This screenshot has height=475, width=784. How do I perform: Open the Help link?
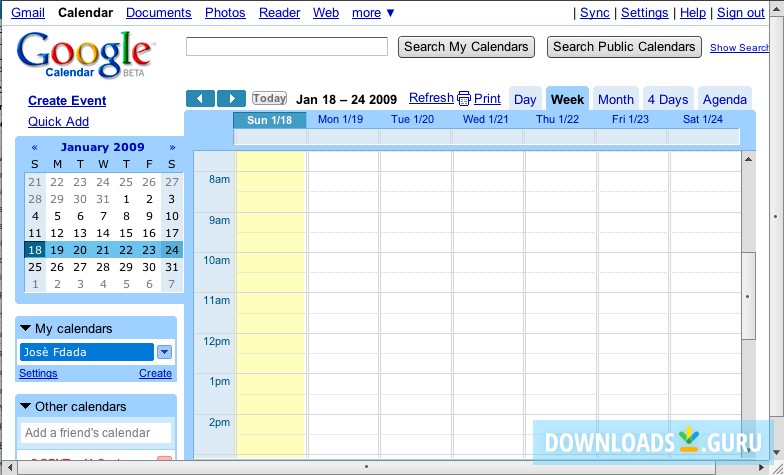pyautogui.click(x=693, y=13)
